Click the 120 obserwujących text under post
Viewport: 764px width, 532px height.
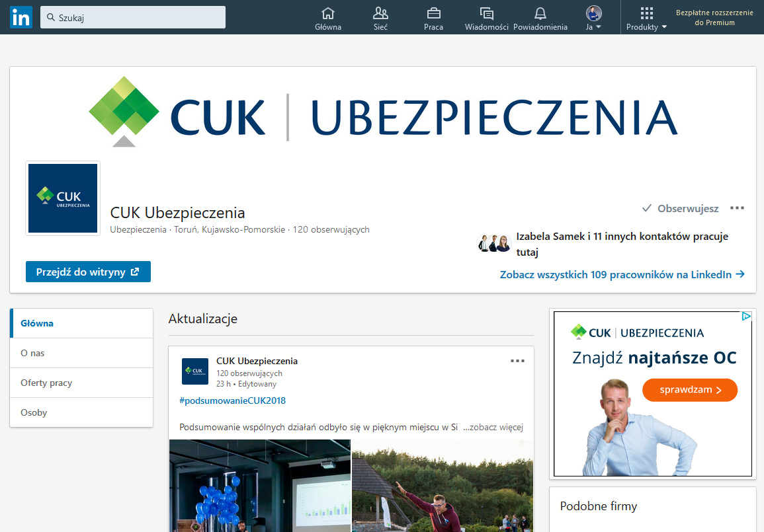click(249, 373)
